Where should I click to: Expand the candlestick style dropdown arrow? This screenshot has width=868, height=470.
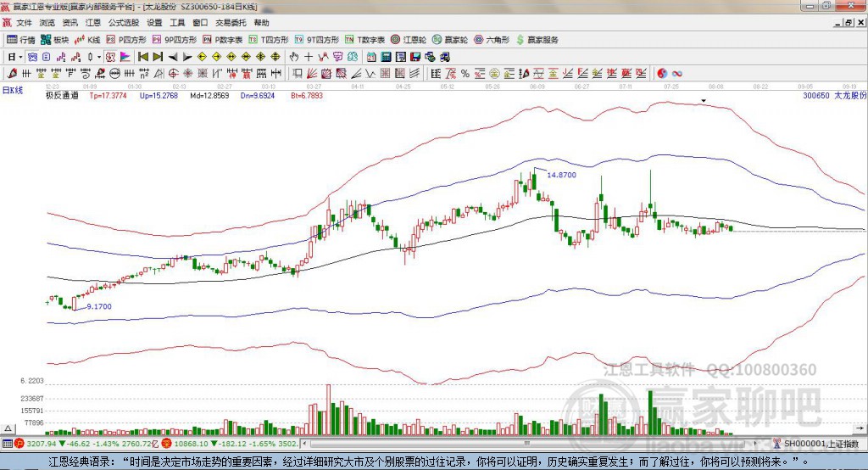pyautogui.click(x=99, y=57)
